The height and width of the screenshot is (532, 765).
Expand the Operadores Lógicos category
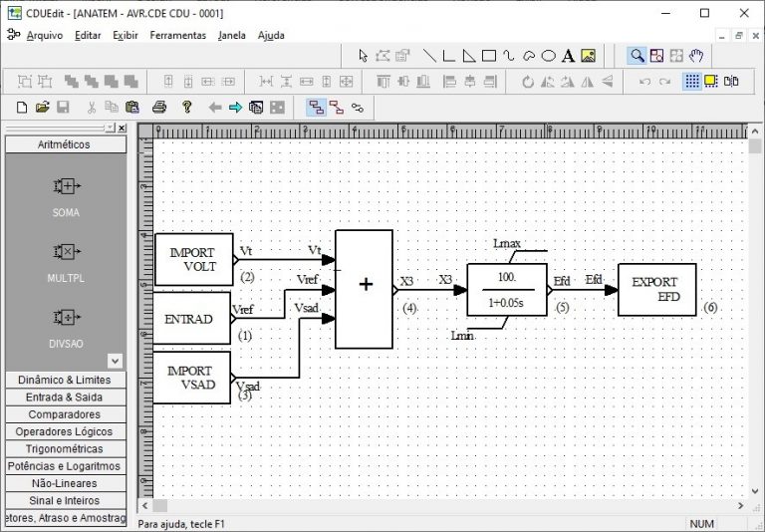(65, 431)
